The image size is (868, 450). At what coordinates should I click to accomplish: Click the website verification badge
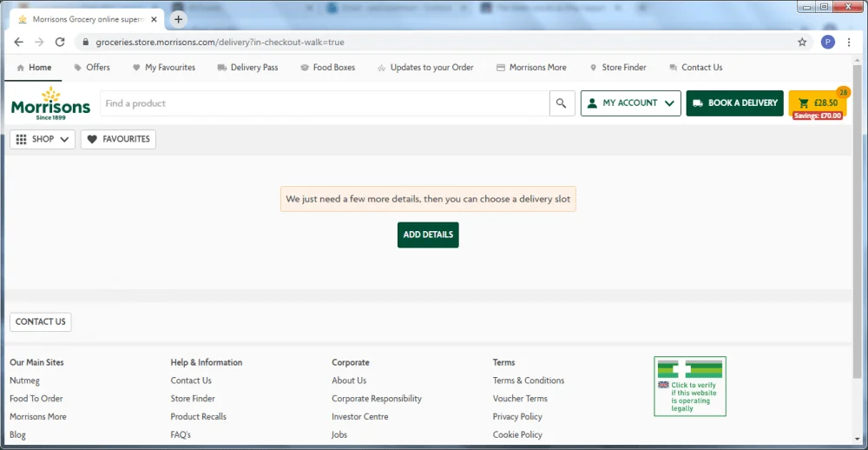(x=690, y=387)
